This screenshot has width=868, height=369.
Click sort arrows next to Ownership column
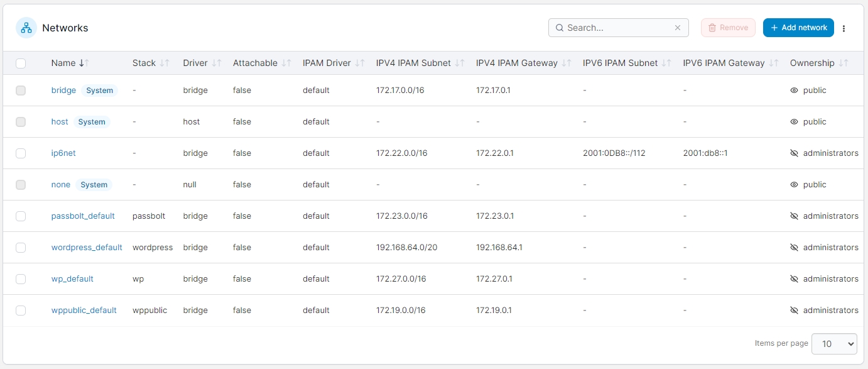pos(844,63)
